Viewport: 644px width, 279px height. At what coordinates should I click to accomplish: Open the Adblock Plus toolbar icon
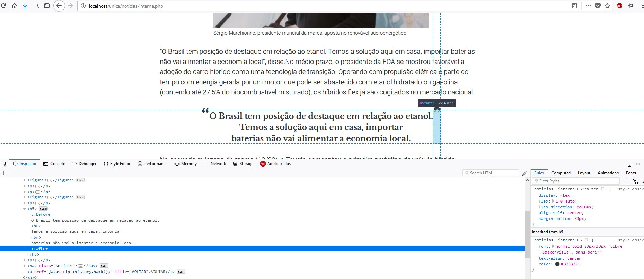click(620, 6)
